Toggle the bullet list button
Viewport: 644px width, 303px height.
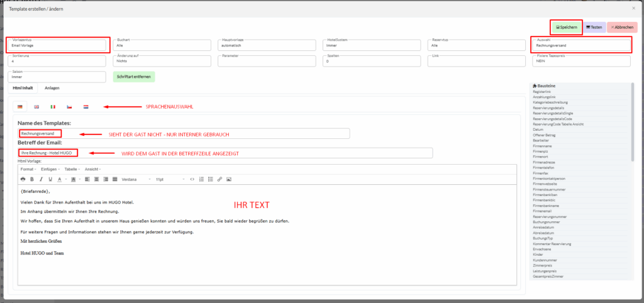[x=210, y=179]
